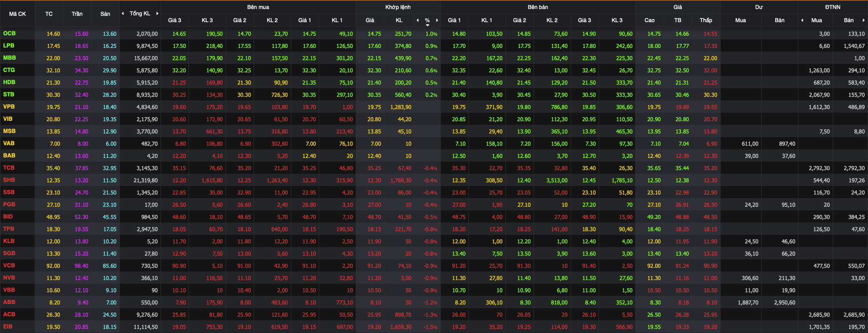Click right arrow beside % column header

pos(437,20)
